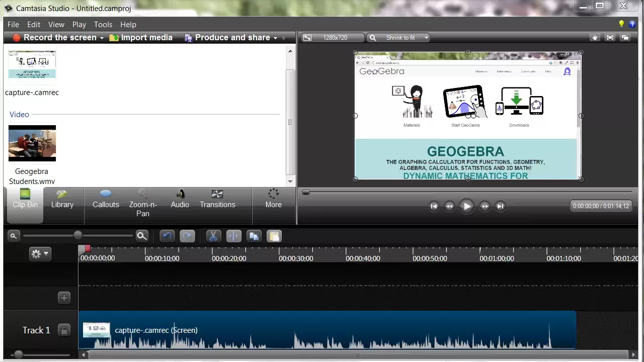The height and width of the screenshot is (362, 644).
Task: Open timeline settings gear dropdown
Action: pyautogui.click(x=40, y=254)
